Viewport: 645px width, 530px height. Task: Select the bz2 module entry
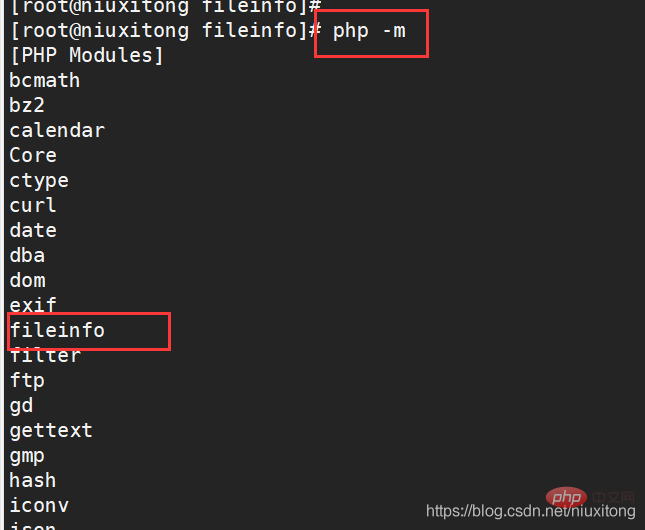[x=27, y=105]
